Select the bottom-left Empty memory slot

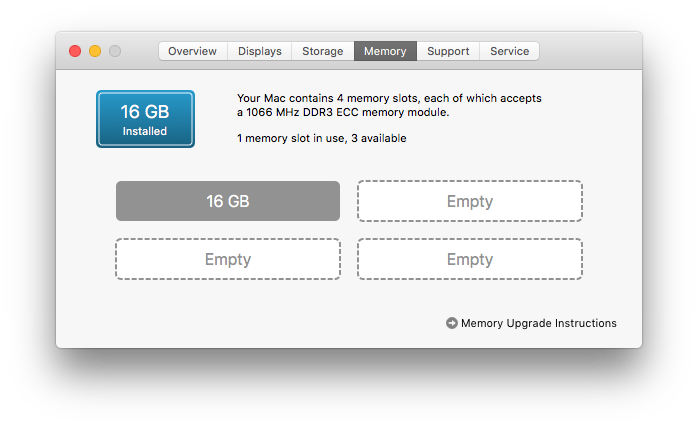coord(228,259)
